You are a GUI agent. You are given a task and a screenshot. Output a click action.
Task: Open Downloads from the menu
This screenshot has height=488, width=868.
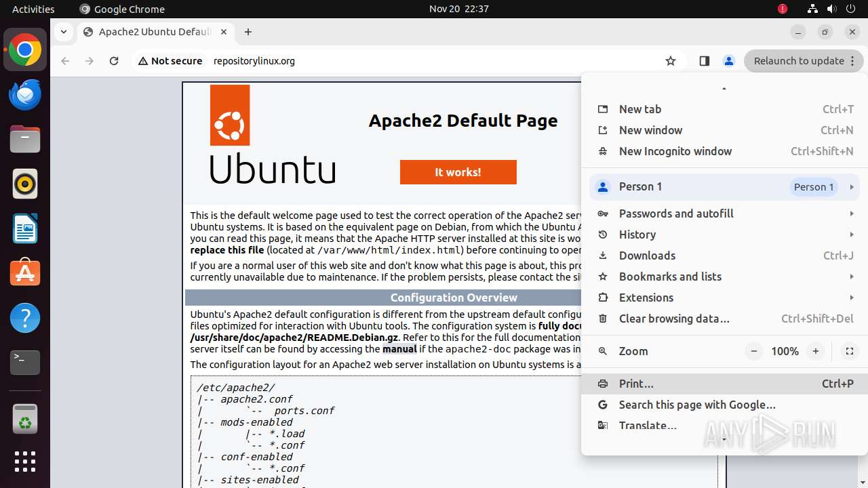coord(725,256)
